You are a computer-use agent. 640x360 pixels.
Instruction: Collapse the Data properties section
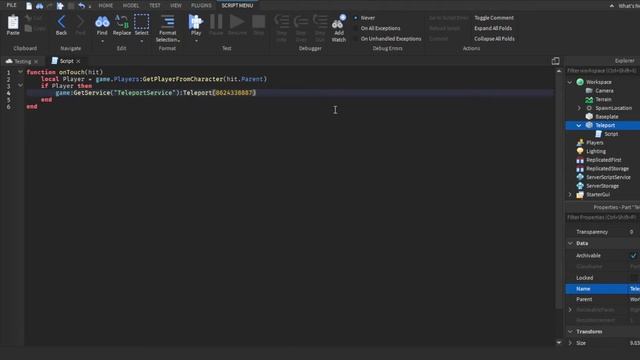[570, 243]
